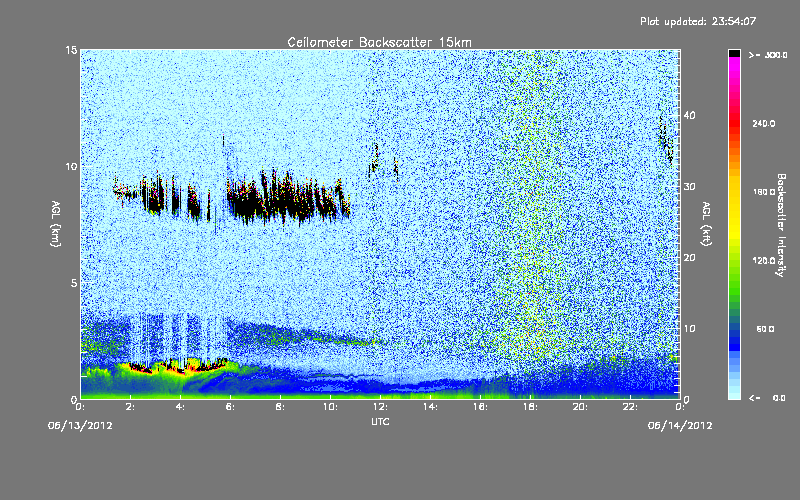Click the ">= 300.0" colorbar maximum label
The width and height of the screenshot is (800, 500).
[x=768, y=55]
